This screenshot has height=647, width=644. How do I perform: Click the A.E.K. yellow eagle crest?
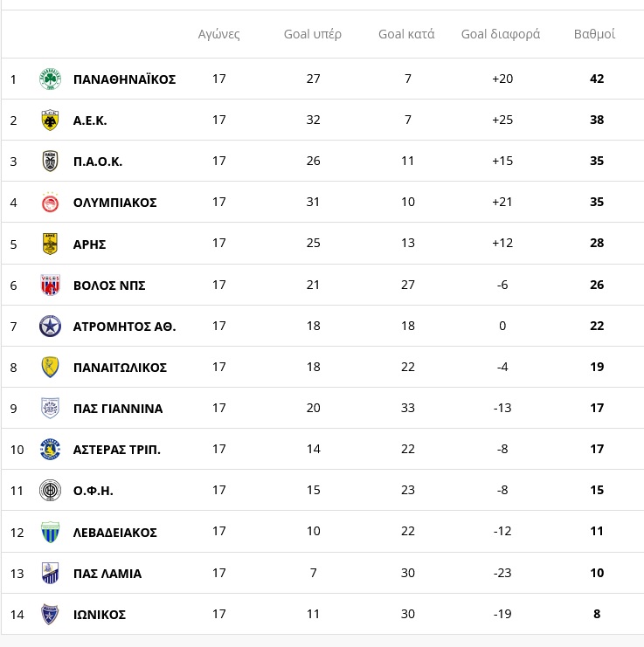click(50, 120)
